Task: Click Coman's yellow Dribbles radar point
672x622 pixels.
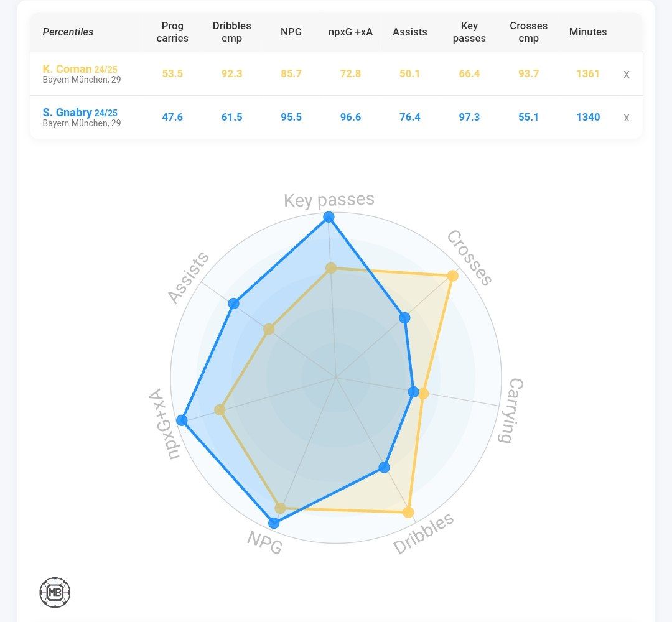Action: click(x=408, y=513)
